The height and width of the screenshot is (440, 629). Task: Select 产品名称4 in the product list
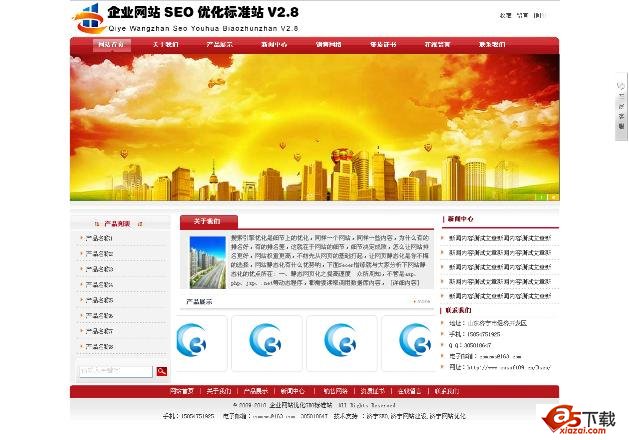coord(99,285)
